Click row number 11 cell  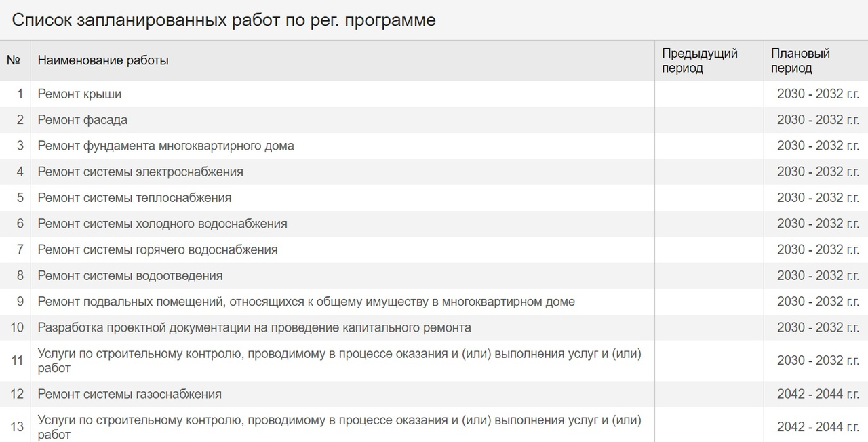pyautogui.click(x=17, y=361)
